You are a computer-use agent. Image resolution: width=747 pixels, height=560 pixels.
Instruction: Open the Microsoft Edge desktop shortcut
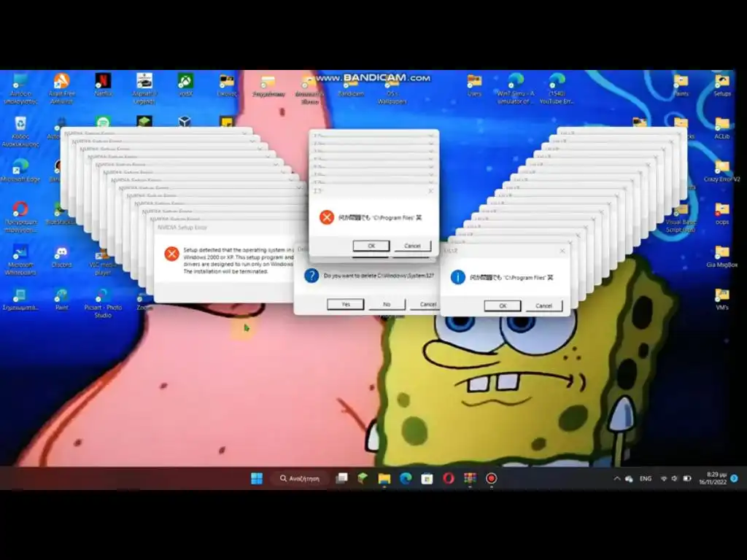[20, 171]
